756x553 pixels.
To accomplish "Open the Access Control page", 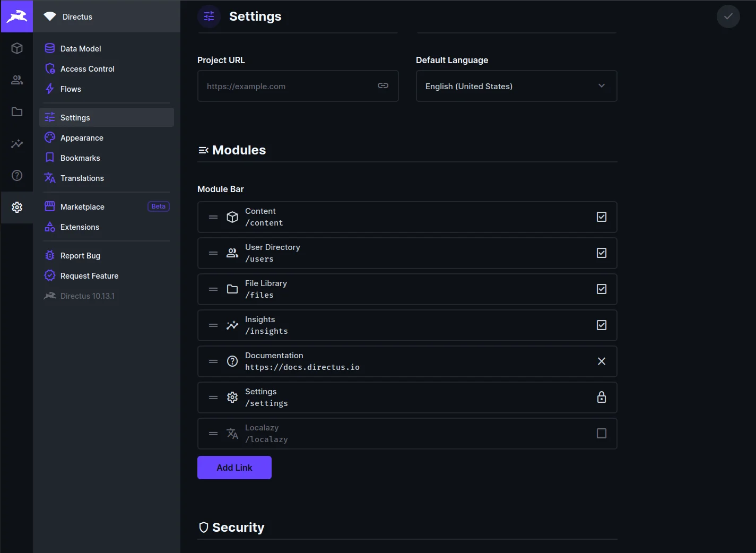I will (x=87, y=69).
